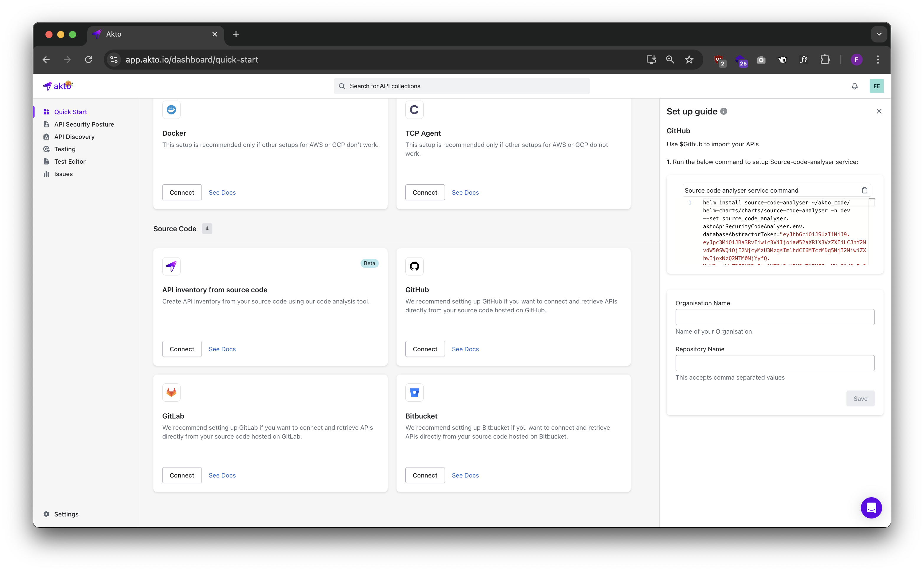
Task: Bookmark page with the star icon
Action: tap(689, 60)
